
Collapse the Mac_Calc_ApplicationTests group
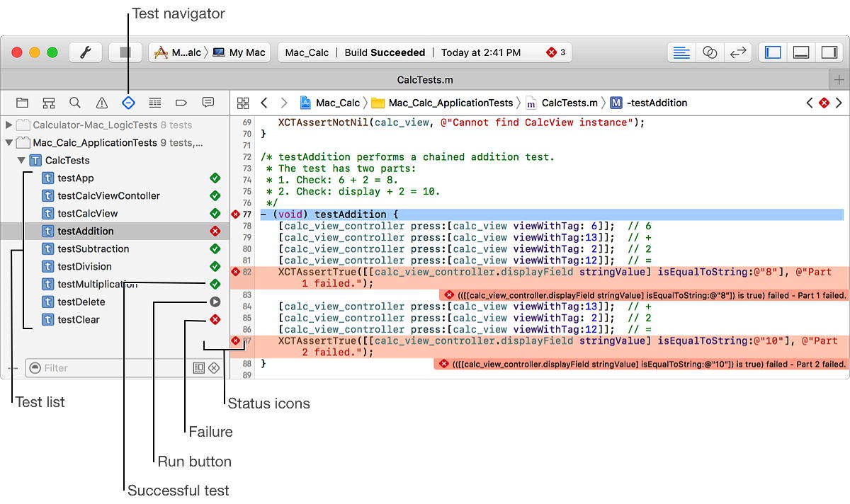point(8,142)
